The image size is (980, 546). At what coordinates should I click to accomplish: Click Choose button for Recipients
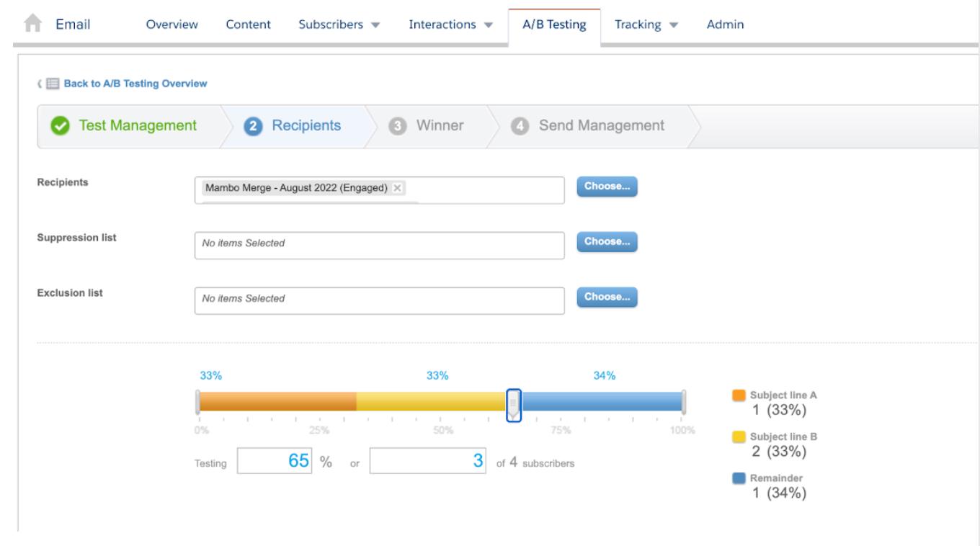pos(607,187)
